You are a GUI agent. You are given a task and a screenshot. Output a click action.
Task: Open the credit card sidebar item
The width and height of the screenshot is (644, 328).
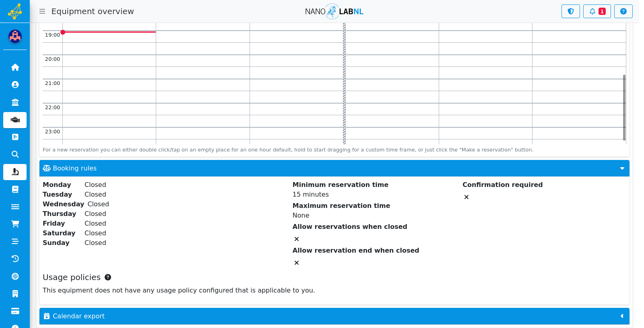point(15,311)
